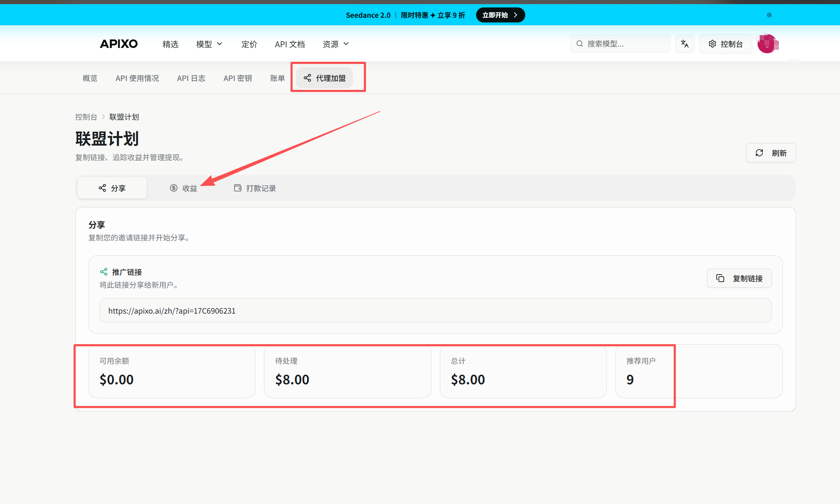The image size is (840, 504).
Task: Close the Seedance promo banner
Action: click(x=769, y=15)
